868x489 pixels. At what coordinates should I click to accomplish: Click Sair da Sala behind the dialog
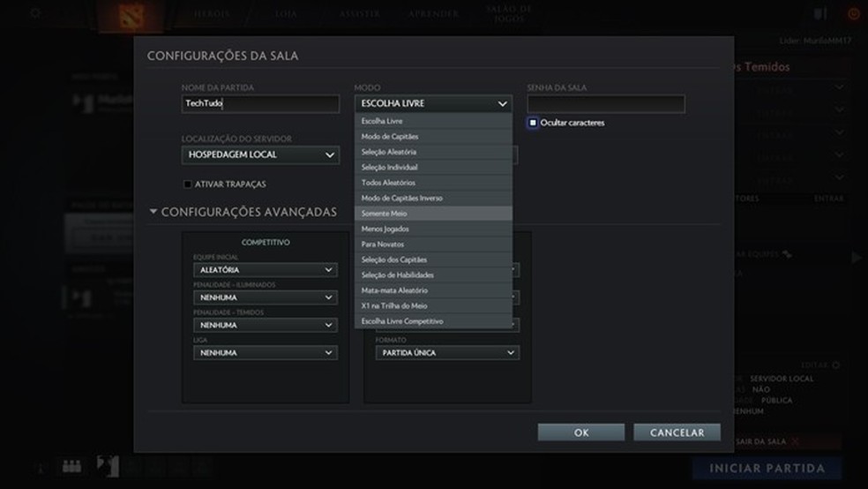(x=760, y=441)
